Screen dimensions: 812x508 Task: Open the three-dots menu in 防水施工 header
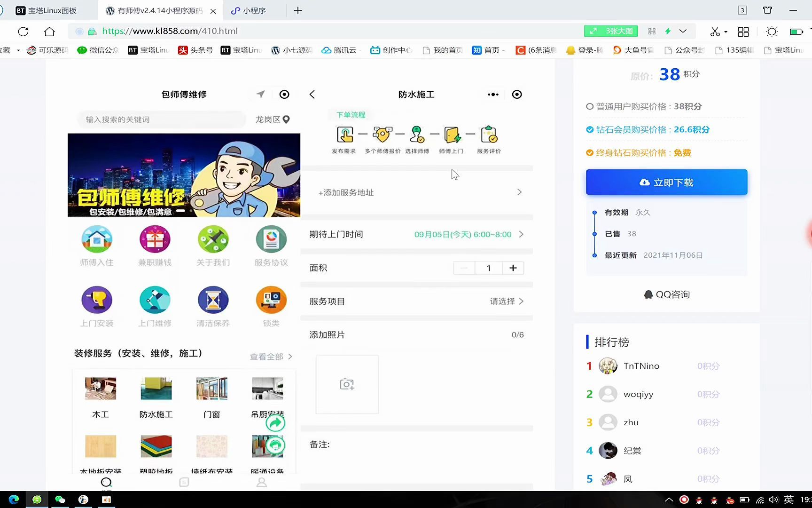point(493,95)
